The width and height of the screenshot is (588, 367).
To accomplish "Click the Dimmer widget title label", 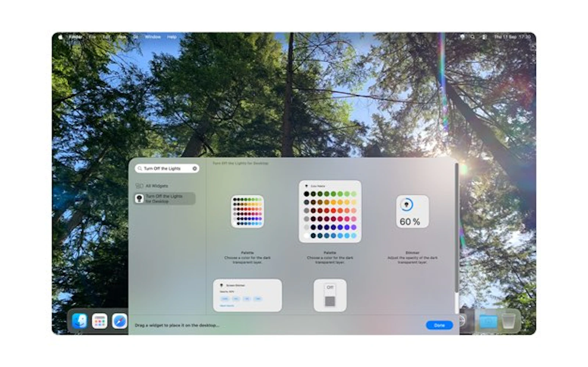I will click(412, 253).
